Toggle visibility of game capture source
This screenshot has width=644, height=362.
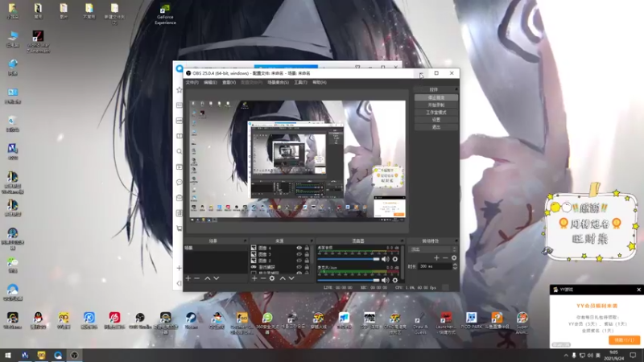click(x=299, y=267)
